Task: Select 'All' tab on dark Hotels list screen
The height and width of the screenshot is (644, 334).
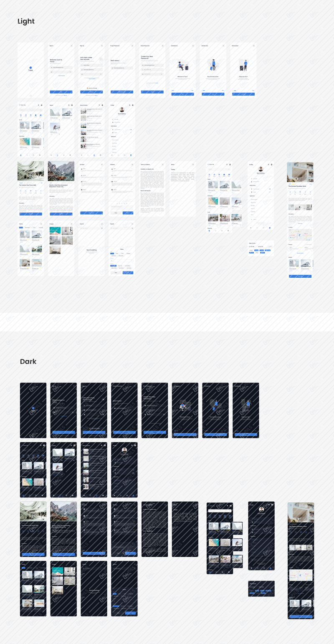Action: tap(23, 568)
